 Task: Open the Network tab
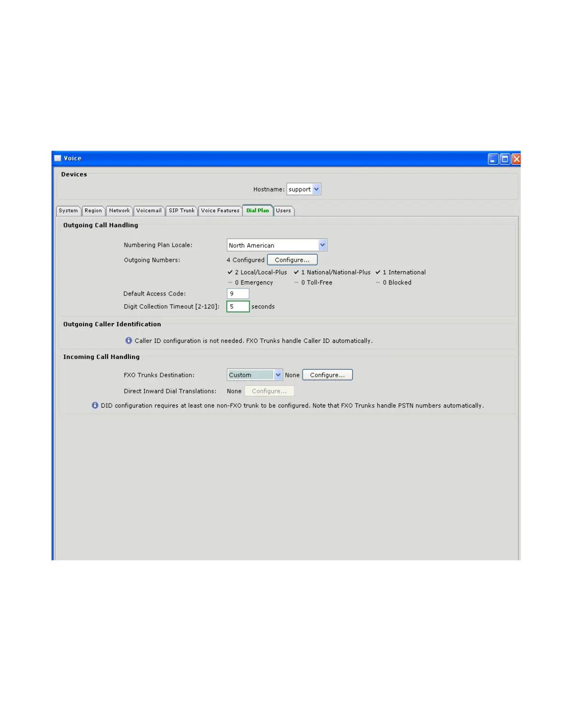[x=119, y=210]
